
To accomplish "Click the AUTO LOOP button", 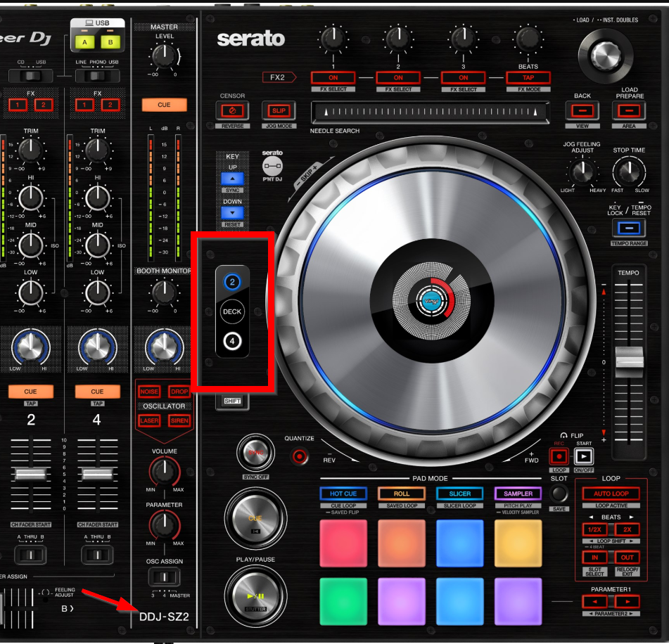I will pyautogui.click(x=611, y=494).
